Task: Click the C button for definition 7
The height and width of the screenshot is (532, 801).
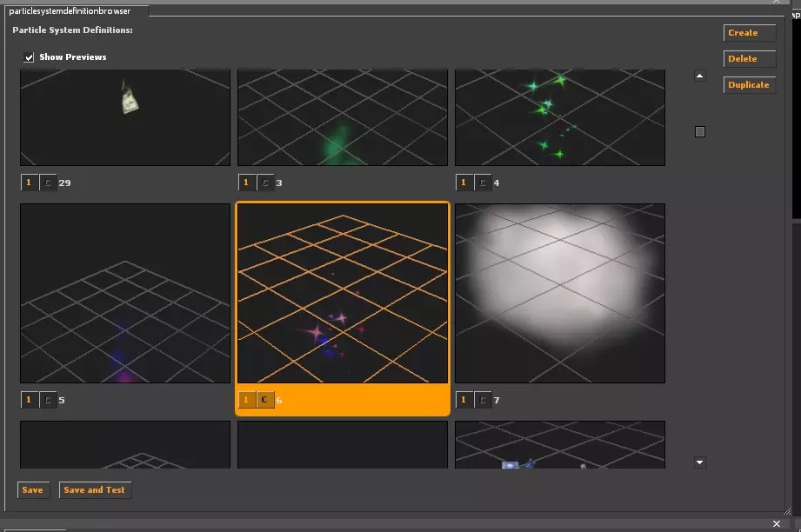Action: point(483,400)
